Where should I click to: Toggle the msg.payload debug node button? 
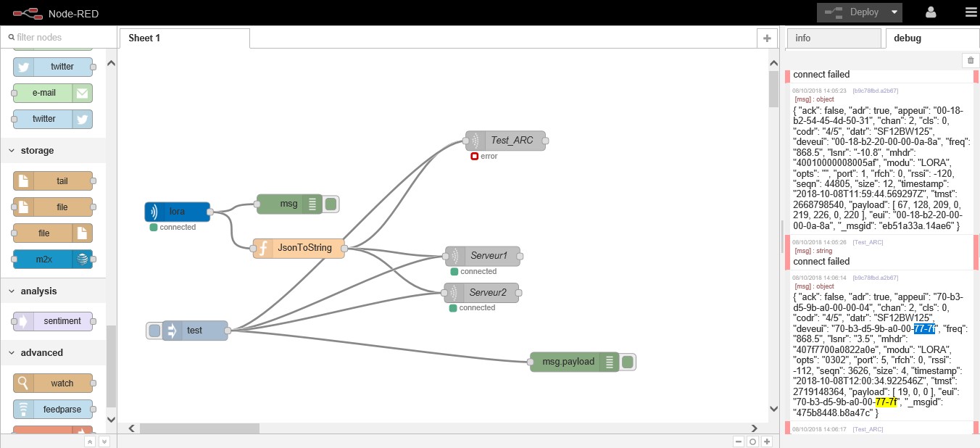coord(628,362)
